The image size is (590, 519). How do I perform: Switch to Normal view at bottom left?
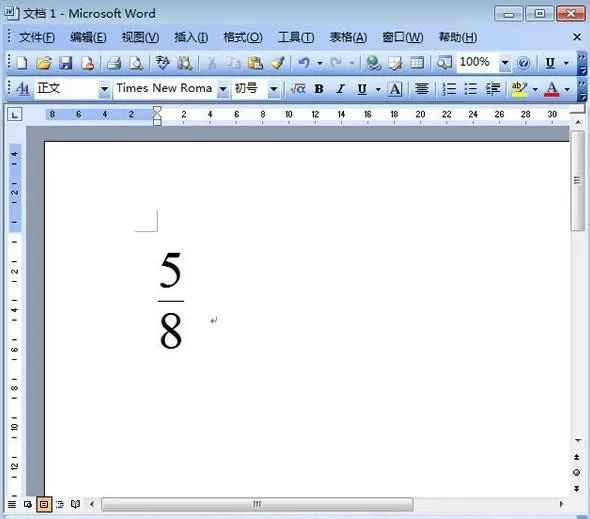12,504
